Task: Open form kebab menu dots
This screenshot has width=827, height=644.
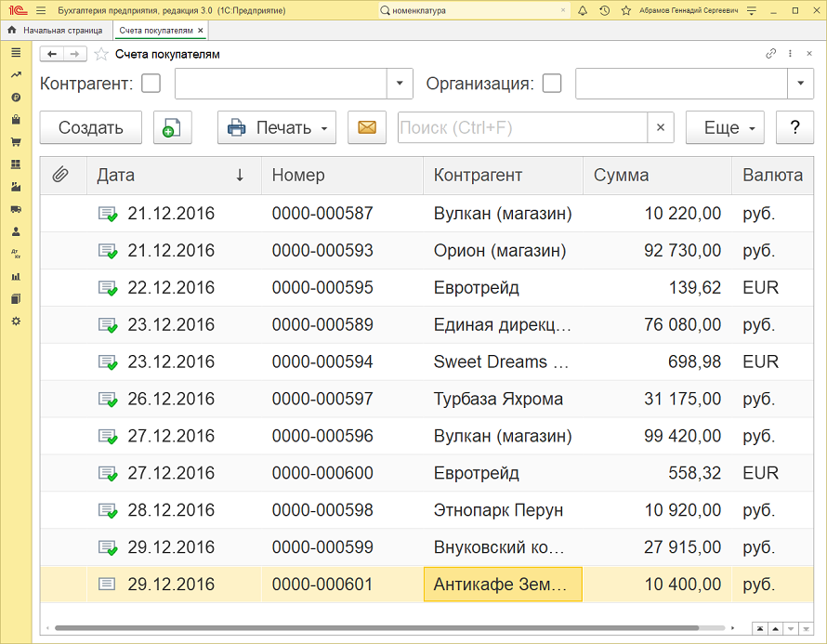Action: tap(790, 53)
